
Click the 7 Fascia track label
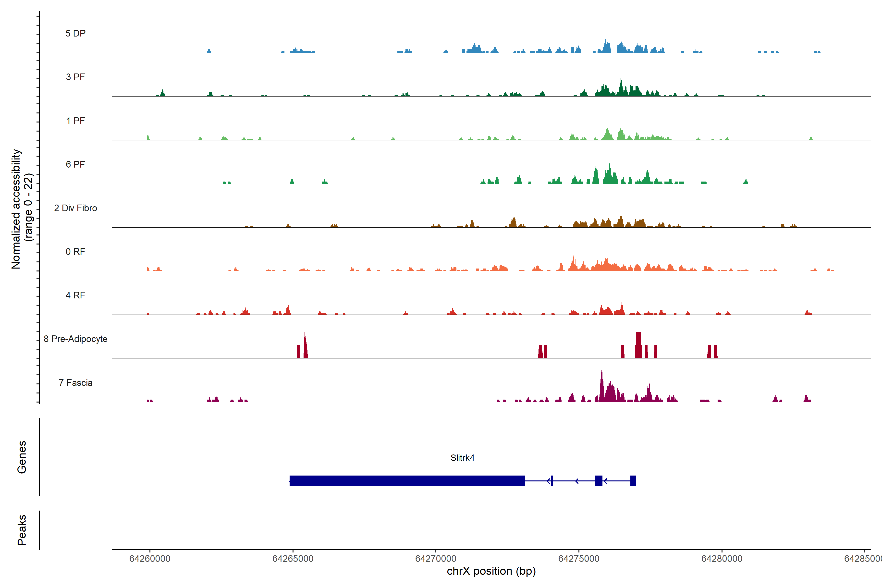pos(75,382)
